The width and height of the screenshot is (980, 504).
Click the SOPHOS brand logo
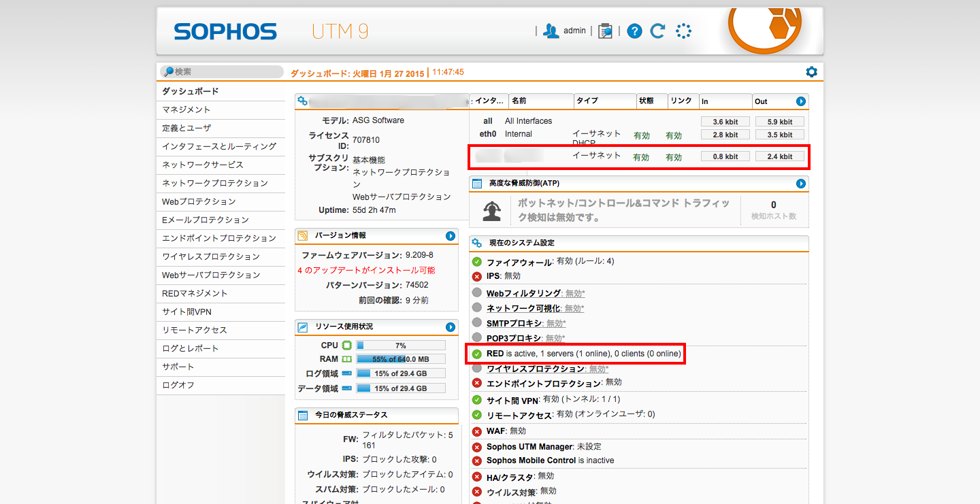click(x=225, y=31)
